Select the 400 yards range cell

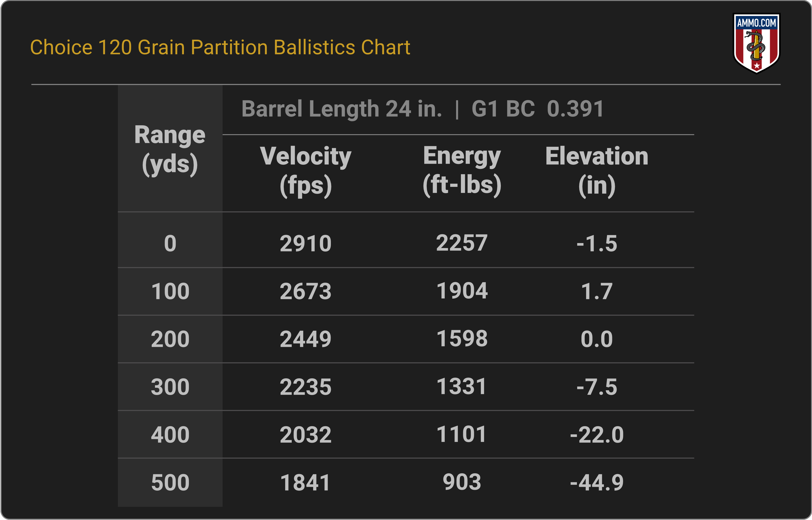[x=170, y=435]
